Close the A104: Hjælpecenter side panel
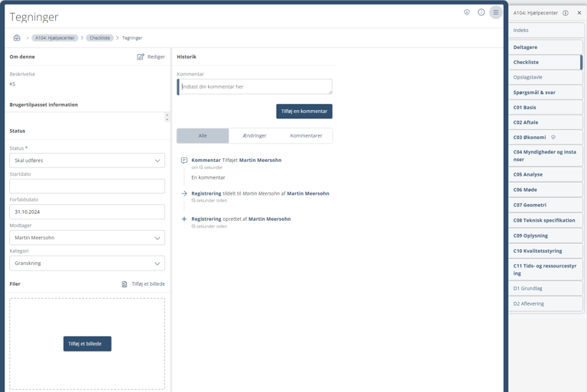Viewport: 587px width, 392px height. (579, 13)
